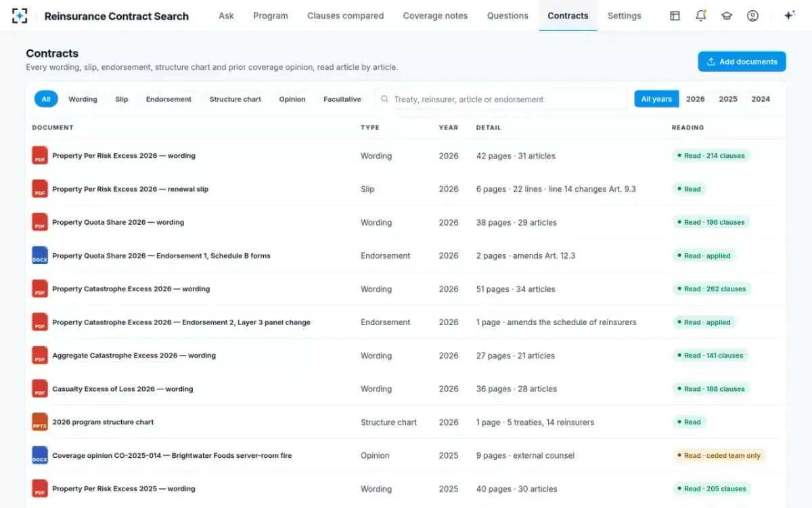The height and width of the screenshot is (508, 812).
Task: Sort by the YEAR column header
Action: click(x=448, y=127)
